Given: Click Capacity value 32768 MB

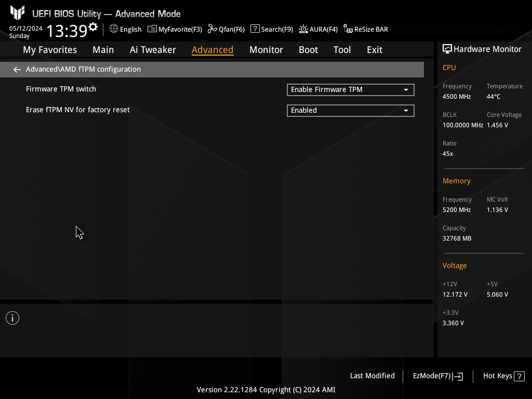Looking at the screenshot, I should [457, 238].
